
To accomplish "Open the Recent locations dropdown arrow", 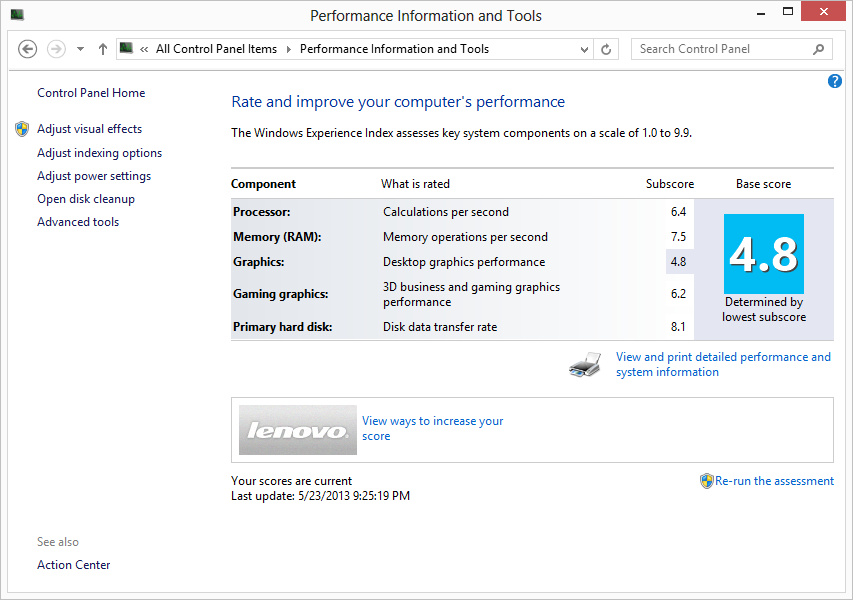I will pyautogui.click(x=80, y=49).
